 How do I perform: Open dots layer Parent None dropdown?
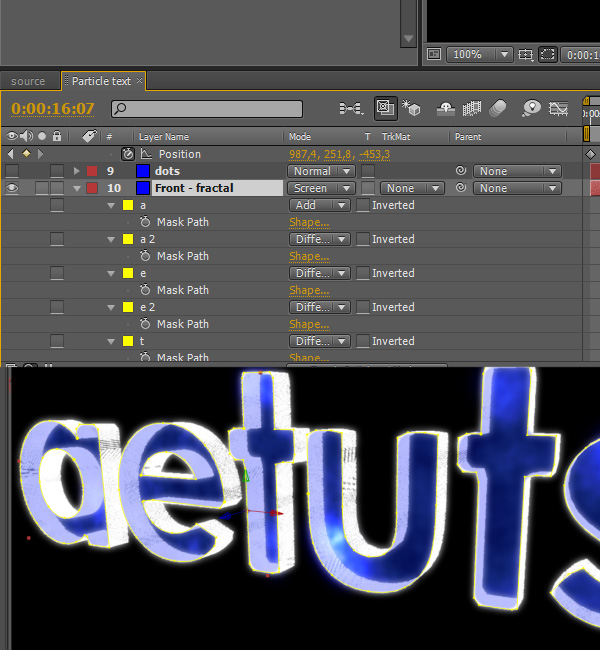coord(517,171)
